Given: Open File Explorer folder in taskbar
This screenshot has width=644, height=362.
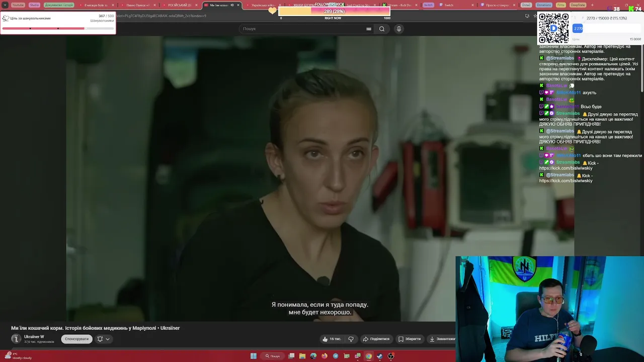Looking at the screenshot, I should pyautogui.click(x=302, y=356).
